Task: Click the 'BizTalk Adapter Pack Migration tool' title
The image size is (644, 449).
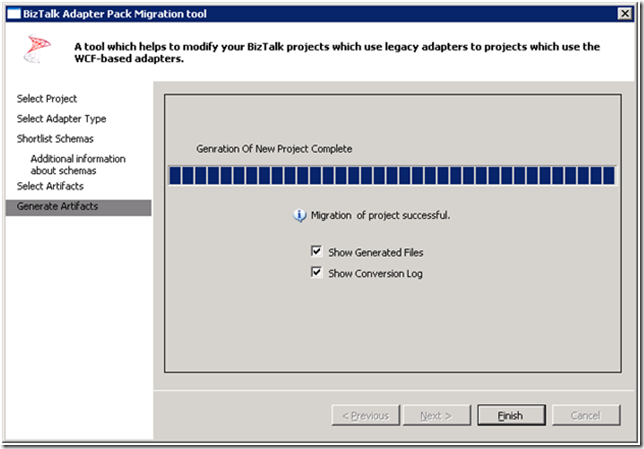Action: [x=115, y=14]
